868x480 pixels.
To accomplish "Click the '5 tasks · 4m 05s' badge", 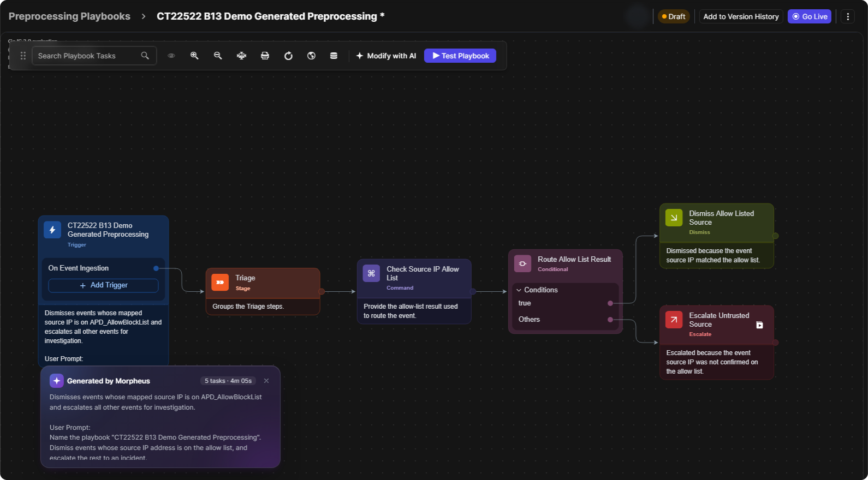I will click(x=228, y=381).
